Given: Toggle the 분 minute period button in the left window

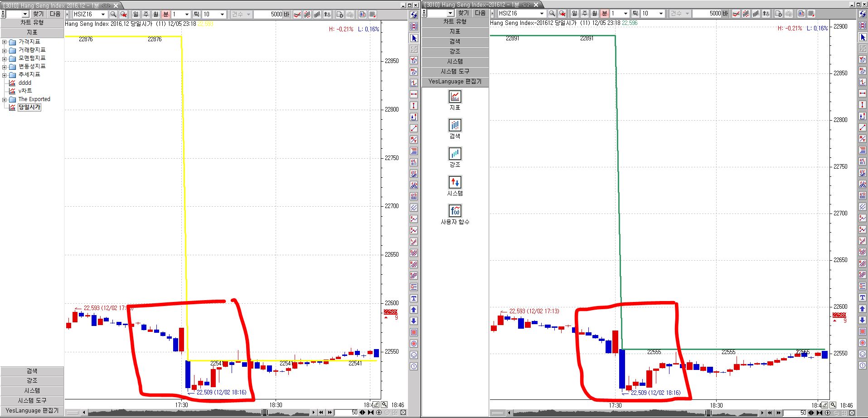Looking at the screenshot, I should (x=166, y=15).
